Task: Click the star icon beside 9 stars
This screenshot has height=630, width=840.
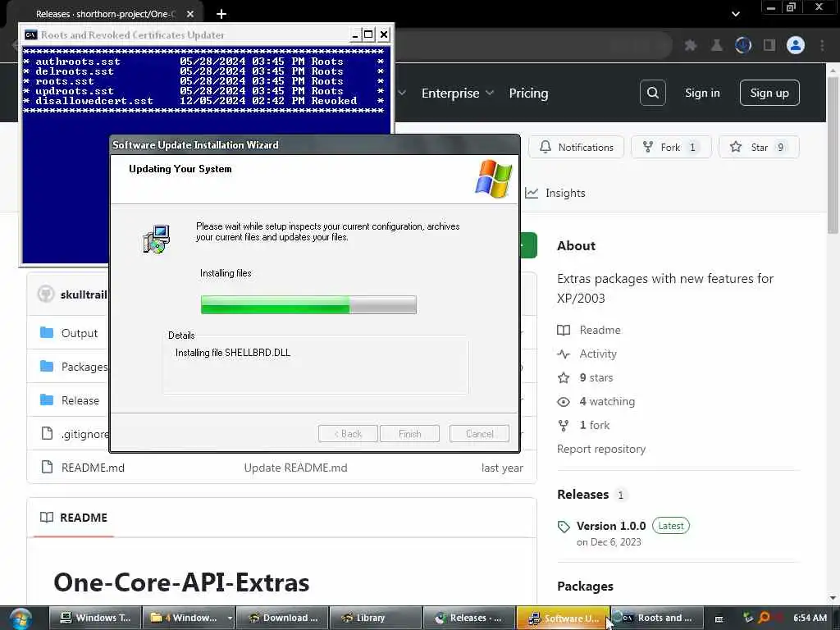Action: pos(564,377)
